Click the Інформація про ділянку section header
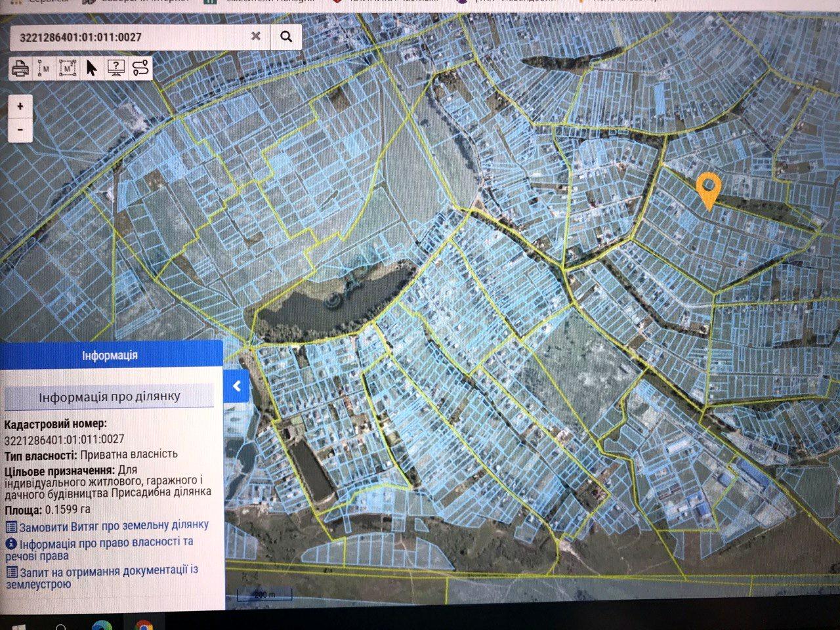The image size is (840, 630). tap(109, 396)
